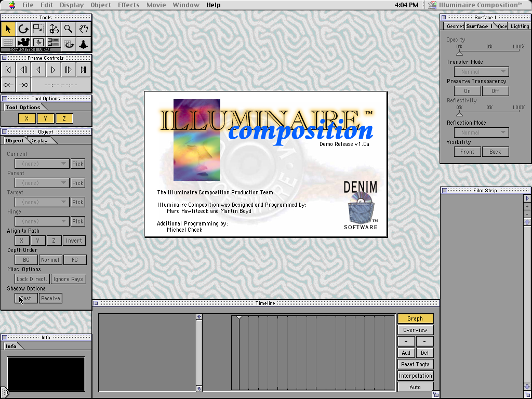532x399 pixels.
Task: Switch to the Lighting tab
Action: (520, 26)
